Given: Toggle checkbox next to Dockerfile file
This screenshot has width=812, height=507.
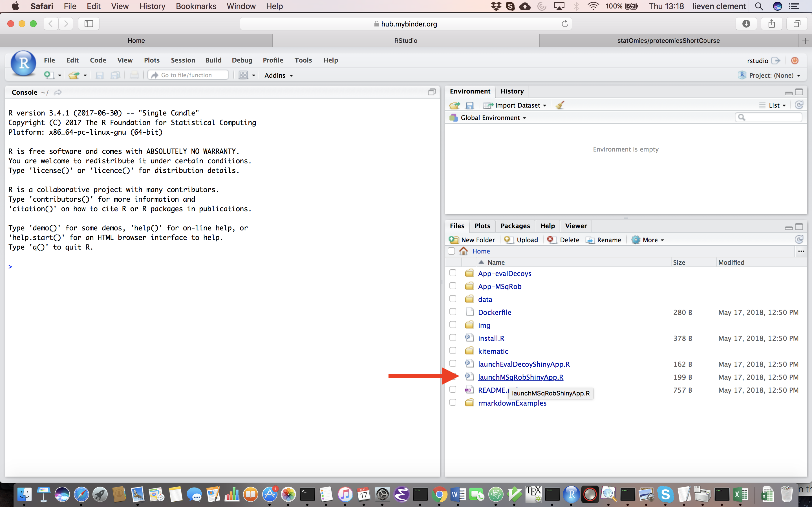Looking at the screenshot, I should pos(453,312).
